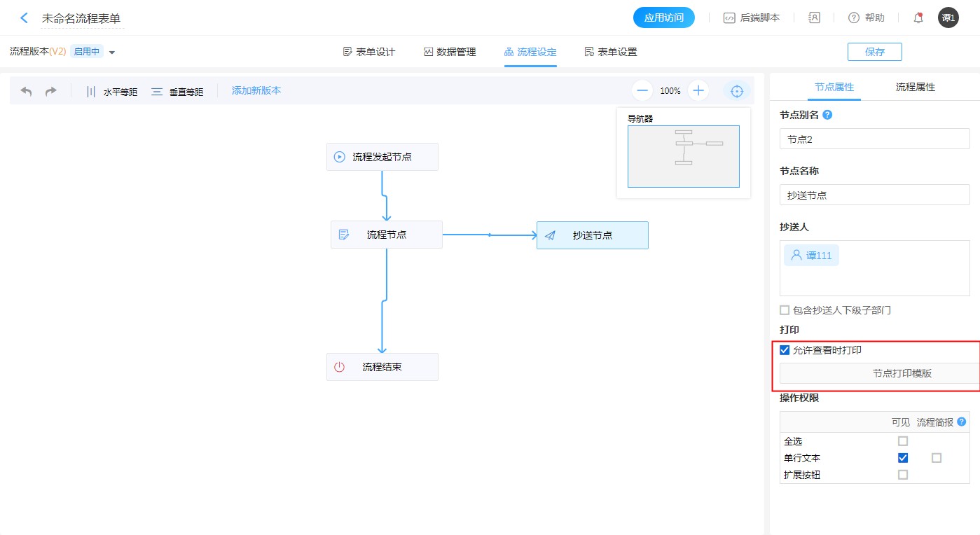The height and width of the screenshot is (535, 980).
Task: Expand the 流程版本 dropdown arrow
Action: click(x=112, y=53)
